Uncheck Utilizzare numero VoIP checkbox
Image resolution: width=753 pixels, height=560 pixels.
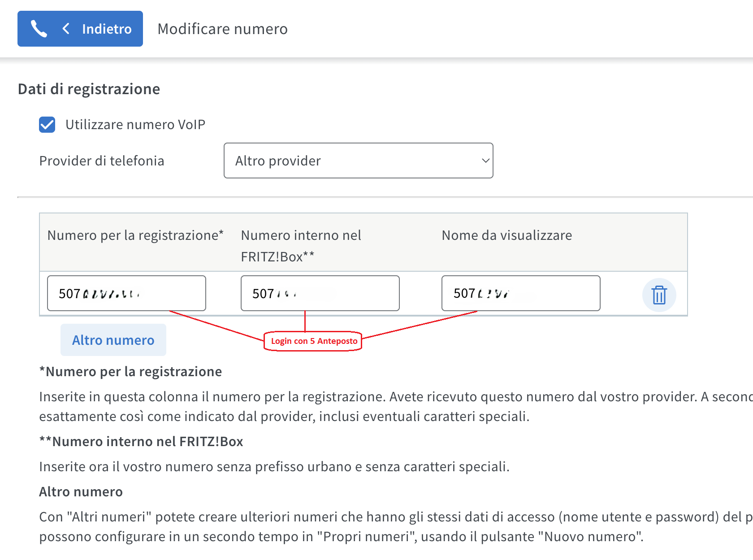47,125
